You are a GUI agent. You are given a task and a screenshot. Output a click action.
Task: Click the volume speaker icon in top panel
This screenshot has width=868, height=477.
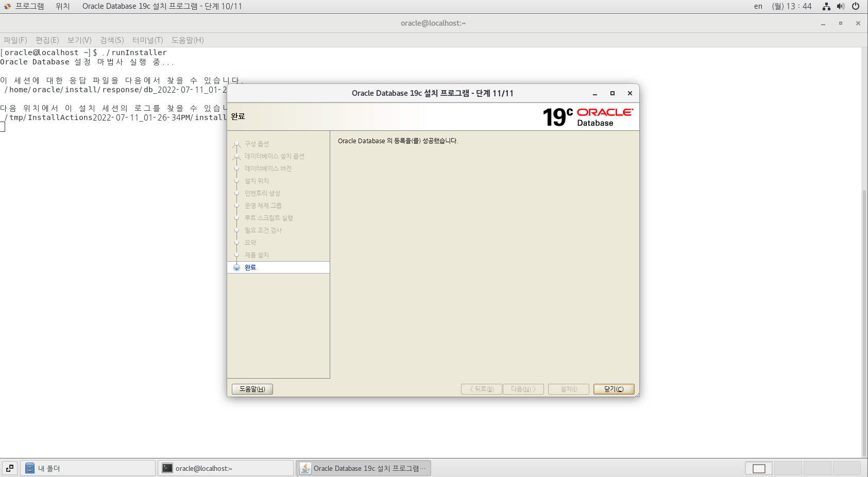coord(841,6)
